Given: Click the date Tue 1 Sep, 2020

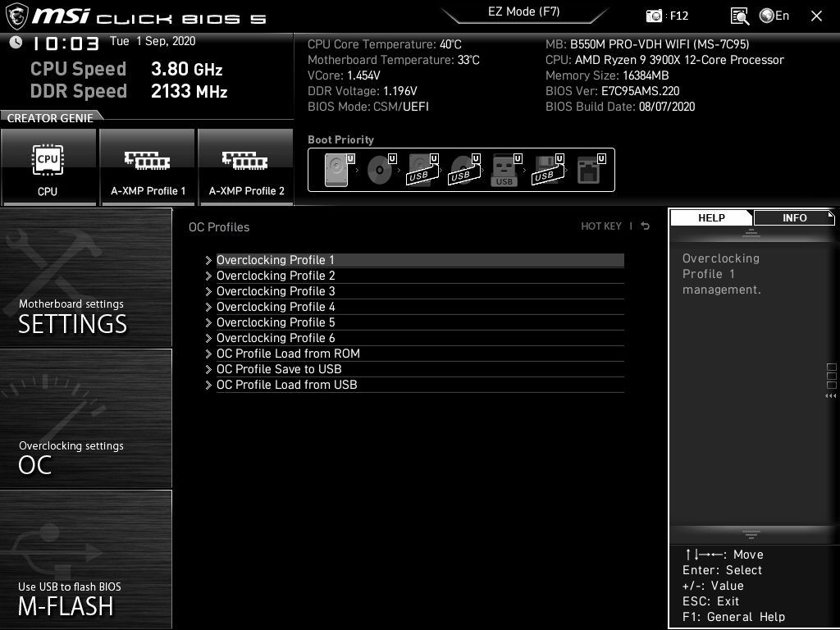Looking at the screenshot, I should (152, 41).
